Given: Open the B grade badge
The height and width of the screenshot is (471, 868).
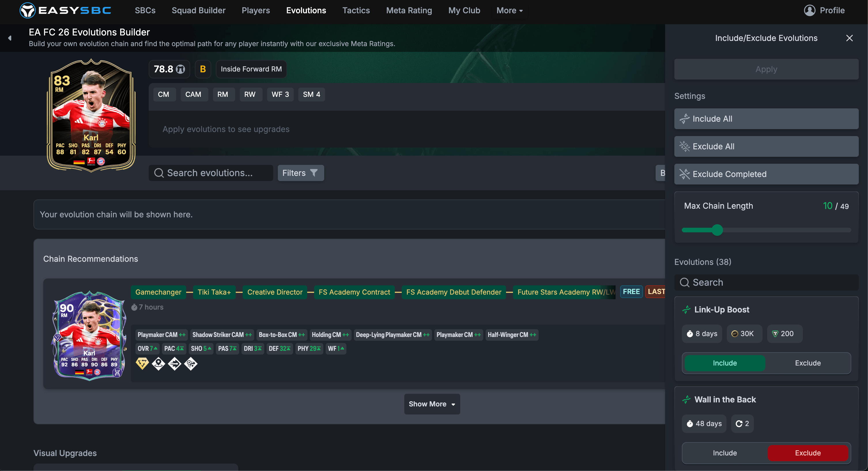Looking at the screenshot, I should coord(203,69).
